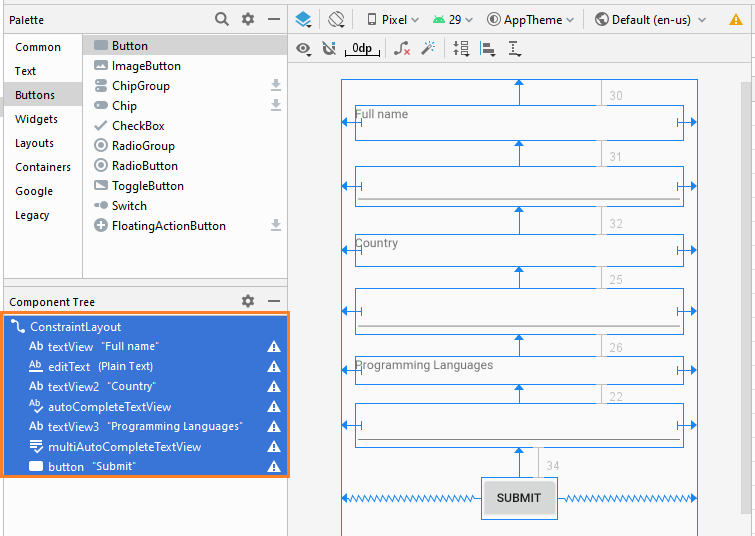Click the Infer Constraints magic wand
The width and height of the screenshot is (755, 536).
[428, 48]
